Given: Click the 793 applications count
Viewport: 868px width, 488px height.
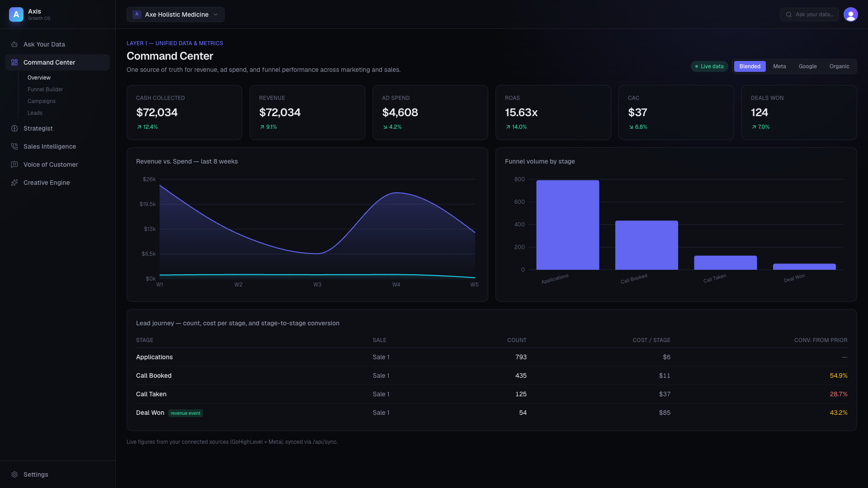Looking at the screenshot, I should 521,357.
